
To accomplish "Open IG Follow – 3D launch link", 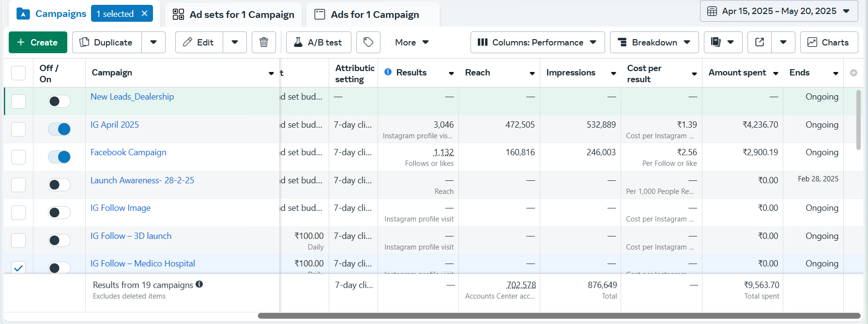I will 131,236.
